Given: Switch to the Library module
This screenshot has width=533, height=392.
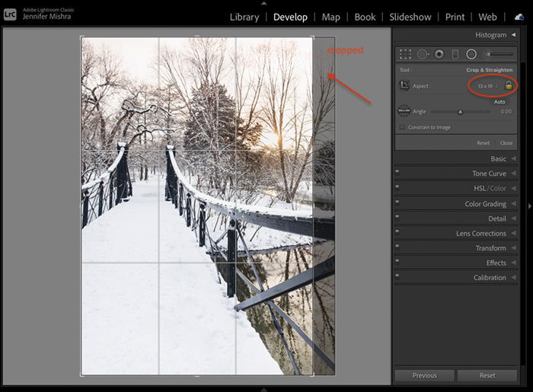Looking at the screenshot, I should coord(244,17).
